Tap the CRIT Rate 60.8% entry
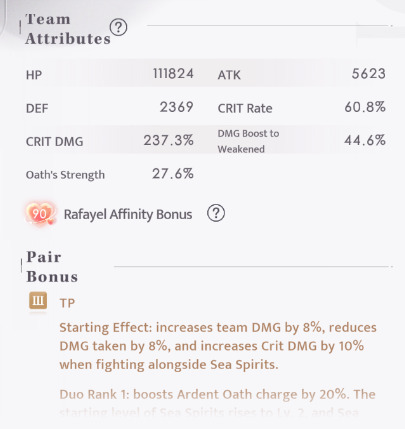The width and height of the screenshot is (405, 429). point(301,107)
